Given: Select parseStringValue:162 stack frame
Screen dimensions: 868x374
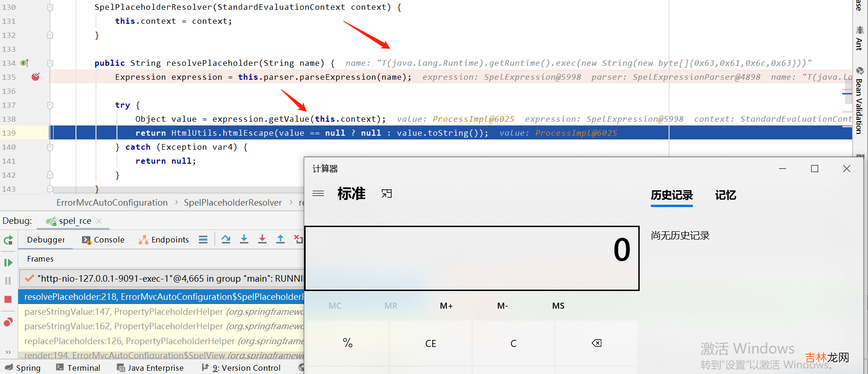Looking at the screenshot, I should 161,326.
